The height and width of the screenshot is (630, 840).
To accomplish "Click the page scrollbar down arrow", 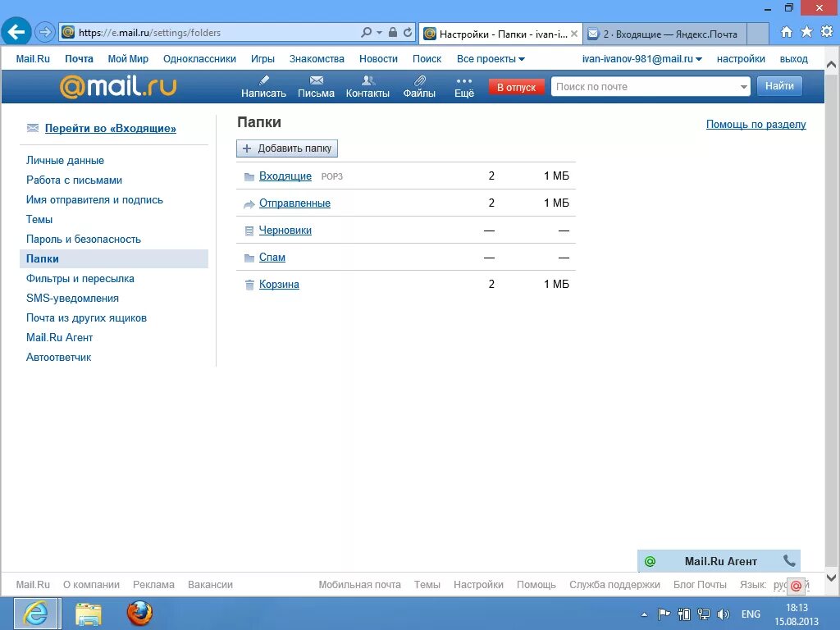I will tap(832, 578).
